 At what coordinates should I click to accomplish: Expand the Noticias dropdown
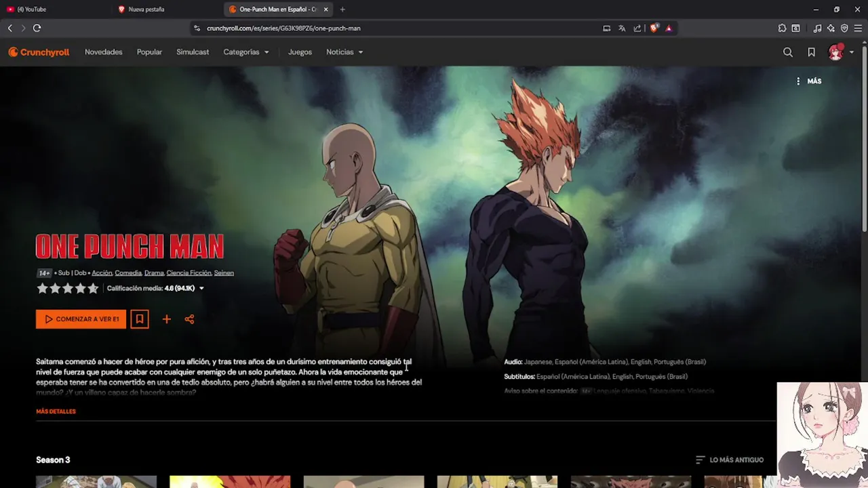pos(344,52)
